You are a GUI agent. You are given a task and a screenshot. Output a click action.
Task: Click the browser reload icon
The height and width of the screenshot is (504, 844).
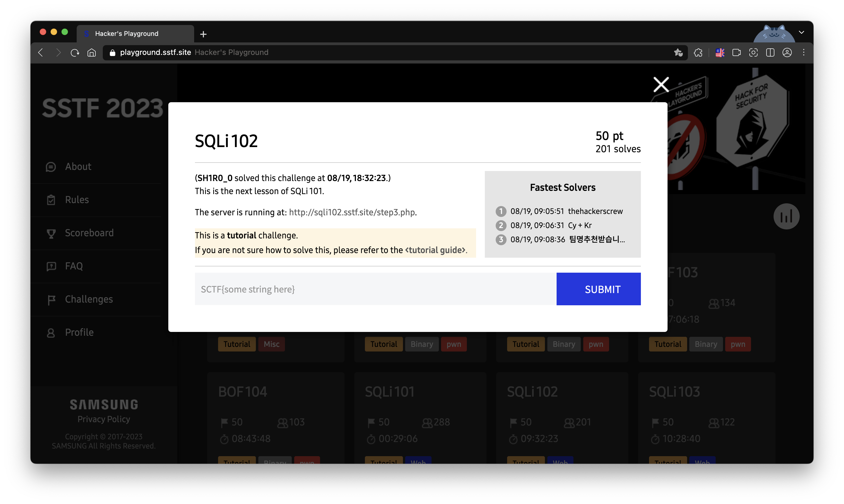click(75, 53)
